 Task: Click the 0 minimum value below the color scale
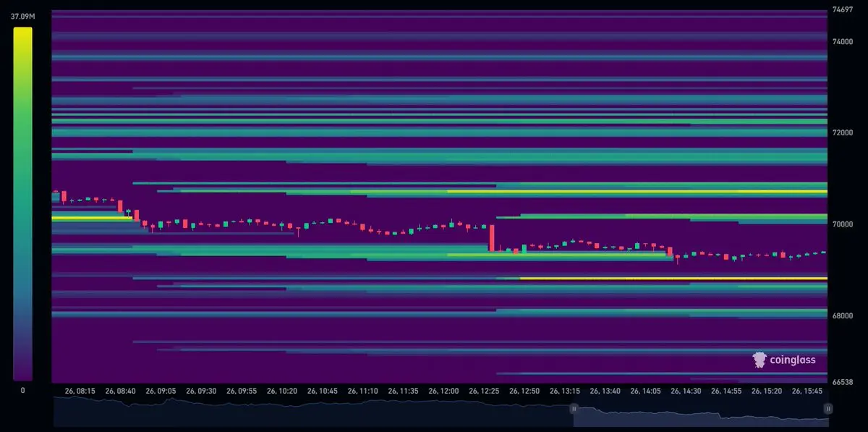point(22,390)
